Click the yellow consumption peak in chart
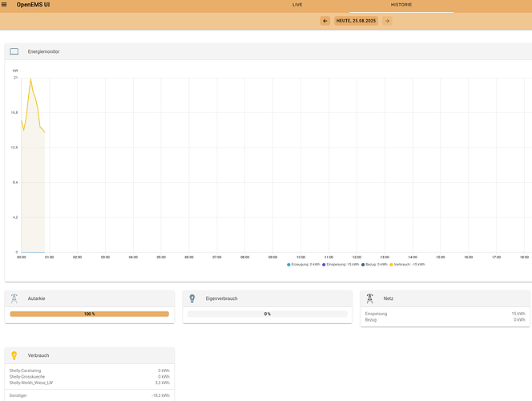532x401 pixels. coord(31,79)
